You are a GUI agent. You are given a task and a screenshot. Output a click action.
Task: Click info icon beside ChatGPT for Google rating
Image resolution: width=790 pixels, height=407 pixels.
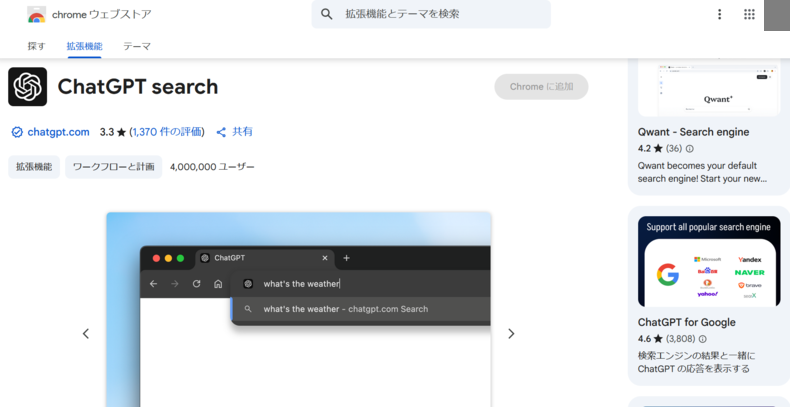pos(703,338)
